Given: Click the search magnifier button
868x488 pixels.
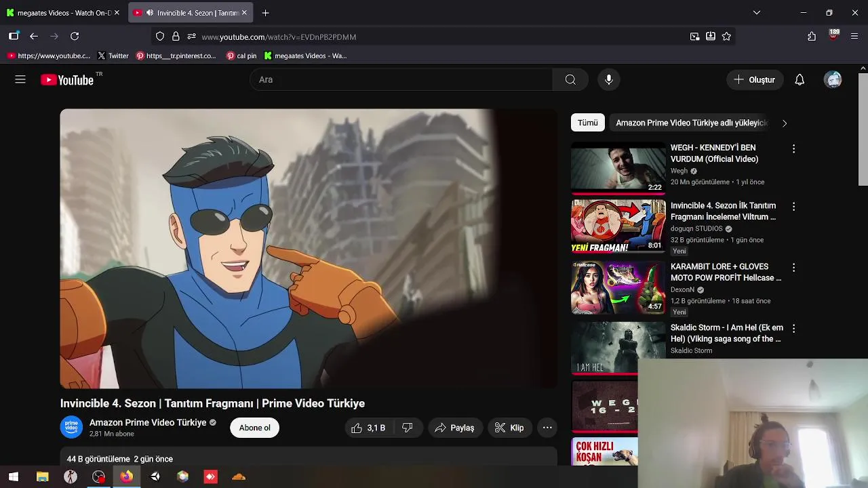Looking at the screenshot, I should tap(570, 80).
